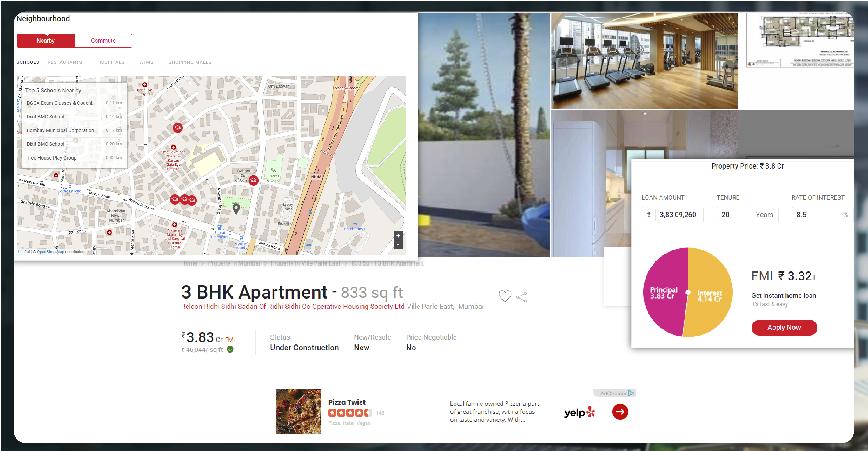Click the AdChoices arrow icon
Screen dimensions: 868x451
coord(630,394)
